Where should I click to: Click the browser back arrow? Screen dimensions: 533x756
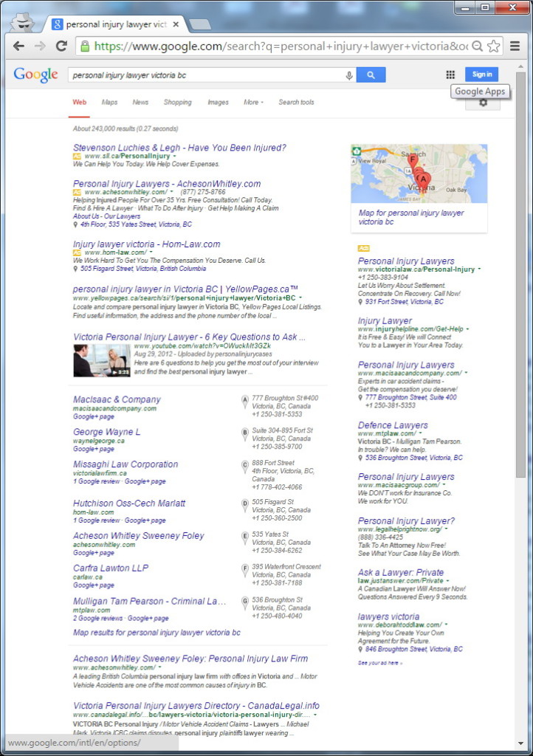[x=18, y=47]
